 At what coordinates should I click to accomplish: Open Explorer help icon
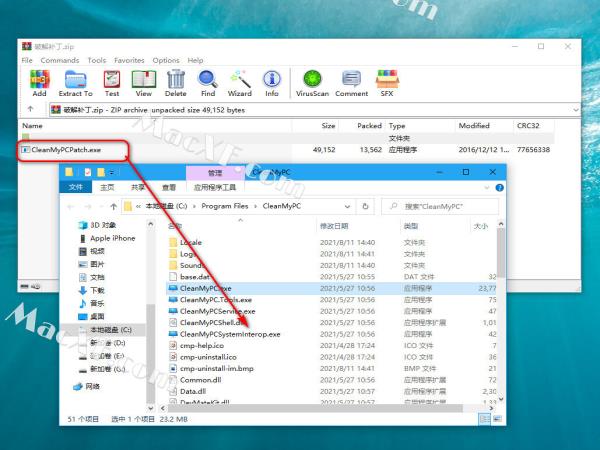coord(499,188)
